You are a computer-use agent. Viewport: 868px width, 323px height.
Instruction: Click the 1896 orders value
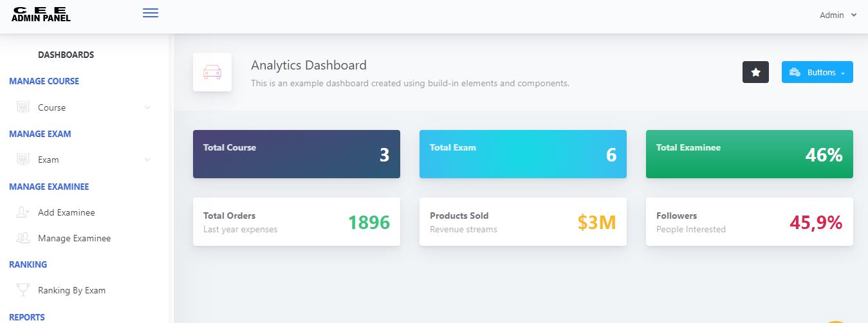click(369, 223)
